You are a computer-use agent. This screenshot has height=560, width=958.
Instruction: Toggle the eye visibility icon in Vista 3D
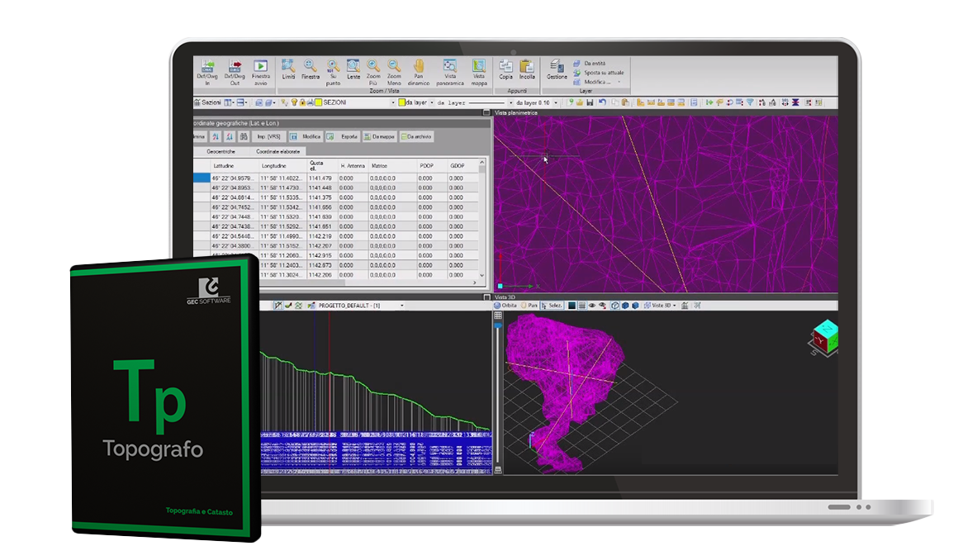click(592, 306)
